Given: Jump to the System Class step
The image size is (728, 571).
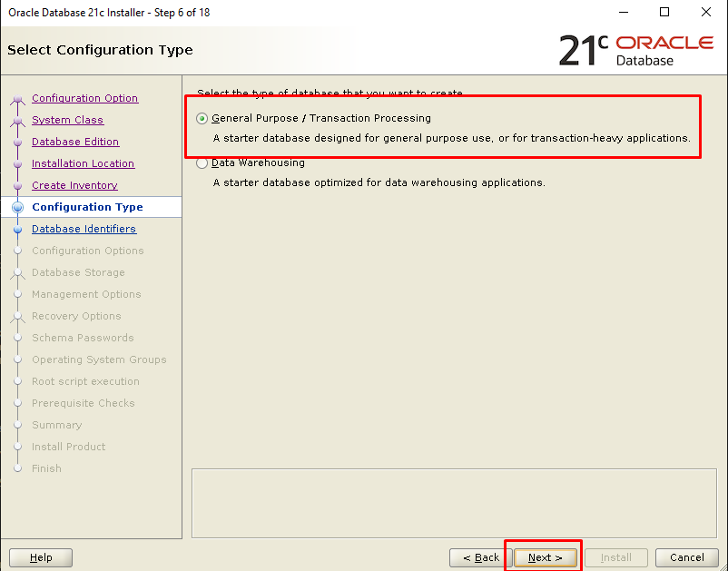Looking at the screenshot, I should coord(68,120).
